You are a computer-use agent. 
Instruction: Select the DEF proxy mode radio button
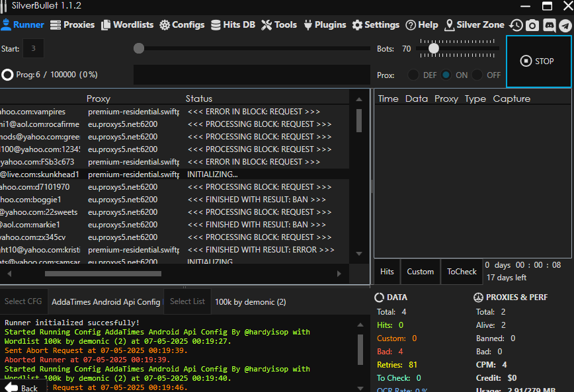coord(413,75)
